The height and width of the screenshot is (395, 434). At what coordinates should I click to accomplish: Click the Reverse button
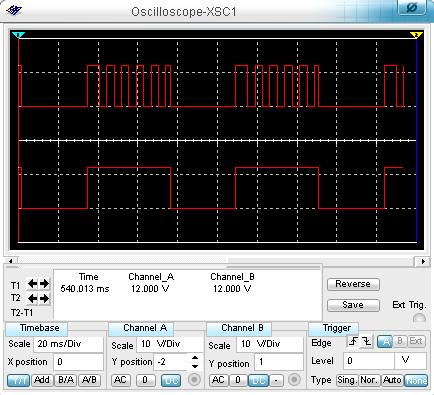tap(353, 284)
